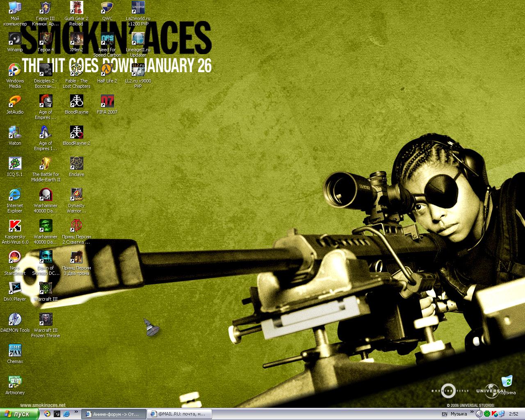Open the Музыка taskbar toolbar

click(x=459, y=414)
